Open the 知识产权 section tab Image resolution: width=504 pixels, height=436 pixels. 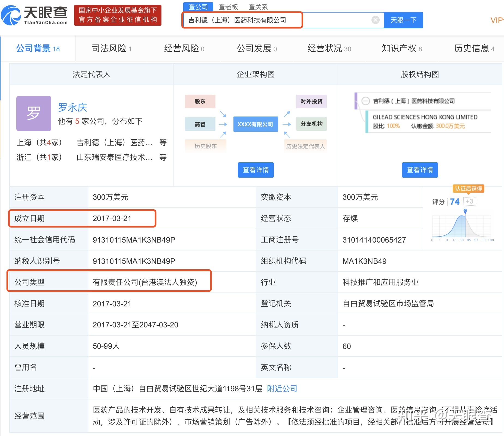[402, 49]
